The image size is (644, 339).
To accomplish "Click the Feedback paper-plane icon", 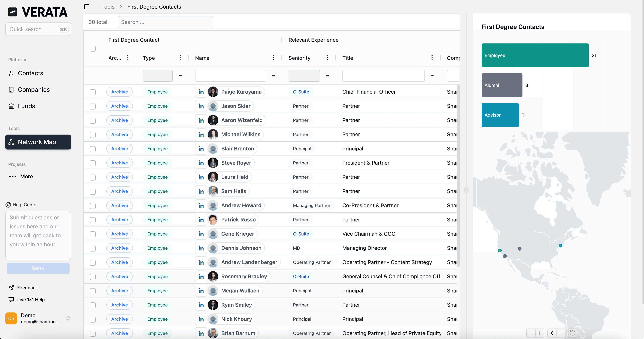I will pos(11,287).
